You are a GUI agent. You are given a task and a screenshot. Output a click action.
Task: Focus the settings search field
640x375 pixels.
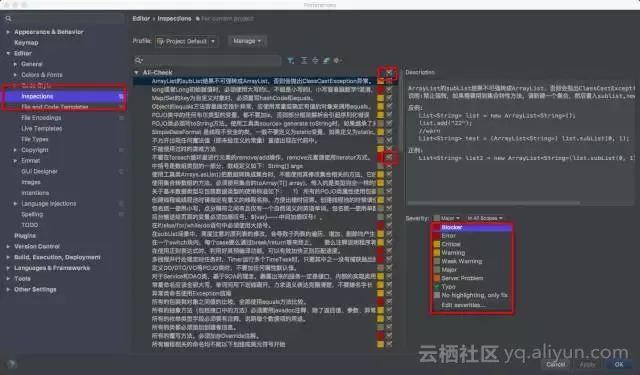[x=64, y=19]
